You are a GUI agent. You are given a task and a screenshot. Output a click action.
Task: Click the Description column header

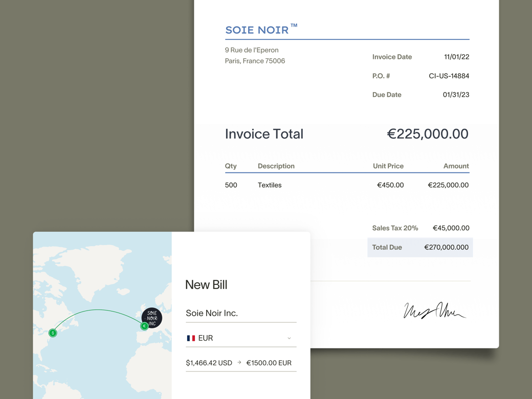coord(276,166)
